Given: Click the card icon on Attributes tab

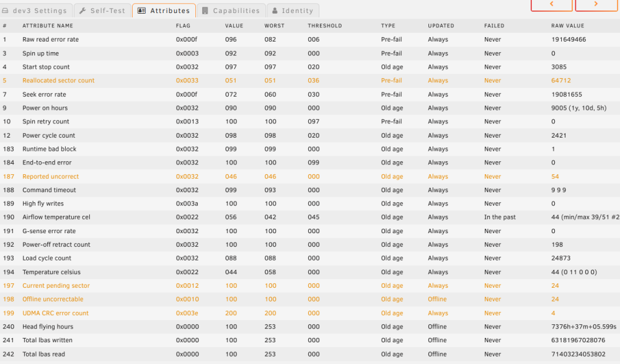Looking at the screenshot, I should tap(141, 11).
